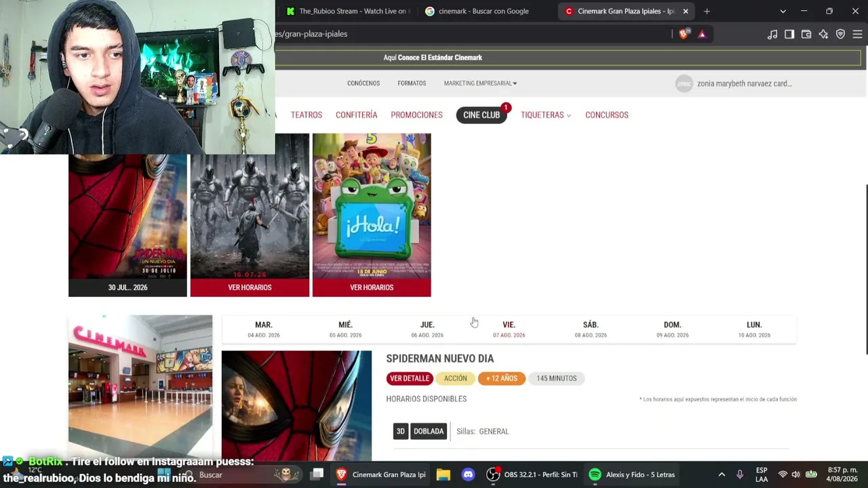Select Dom. 09 Ago. 2026 date tab
Viewport: 868px width, 488px height.
tap(672, 329)
